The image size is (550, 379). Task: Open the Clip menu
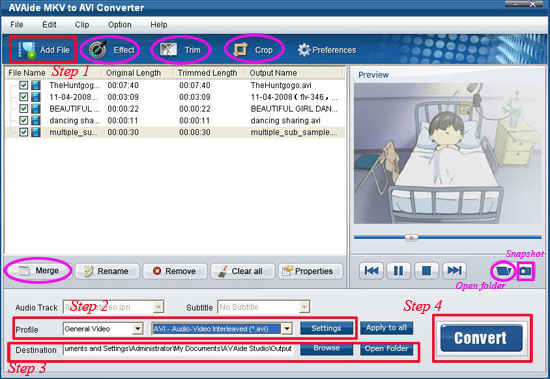82,25
